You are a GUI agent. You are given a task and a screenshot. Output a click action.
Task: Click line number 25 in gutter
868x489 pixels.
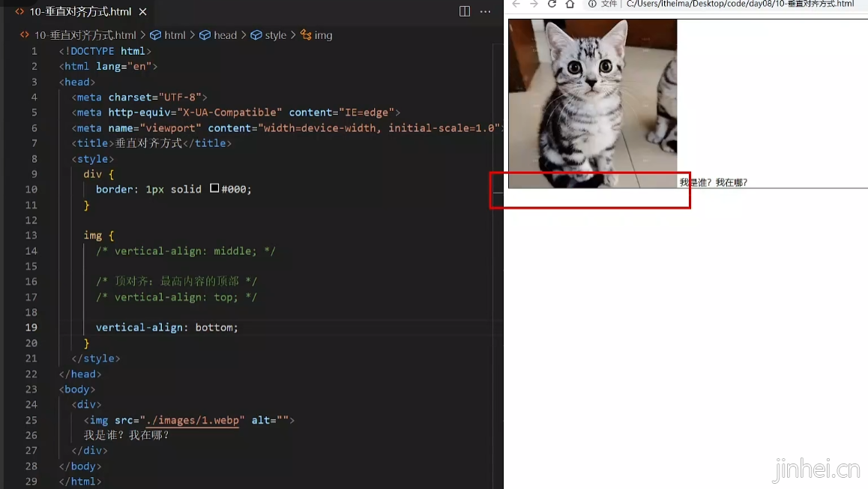coord(31,420)
